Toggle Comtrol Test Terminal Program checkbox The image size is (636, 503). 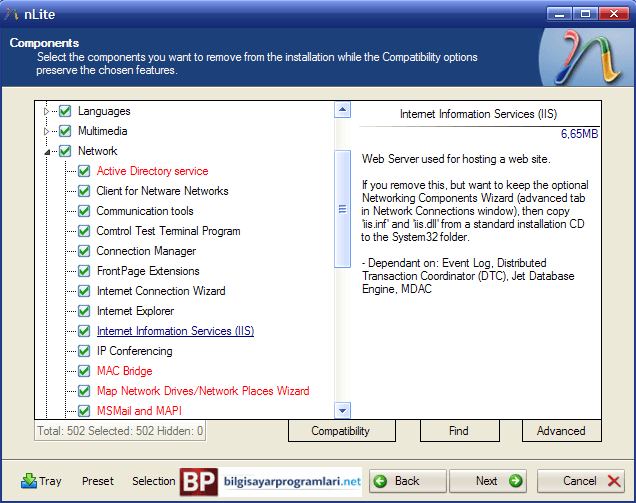click(x=84, y=231)
